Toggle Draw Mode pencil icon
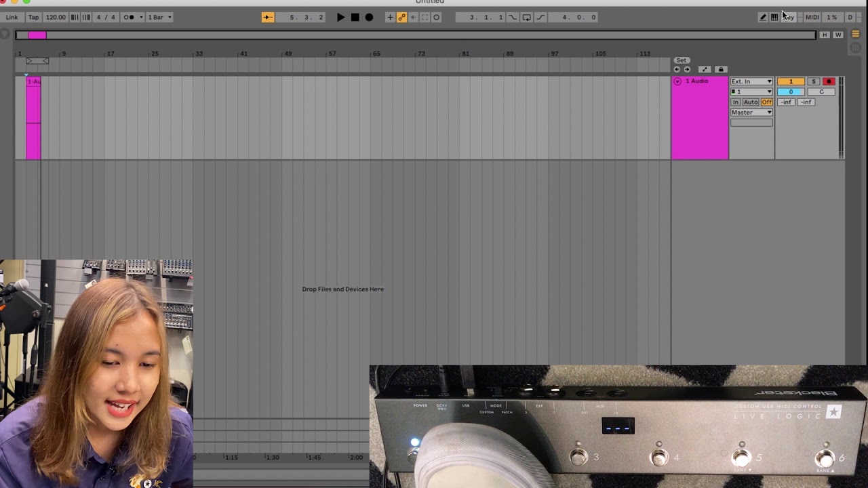This screenshot has height=488, width=868. tap(763, 17)
